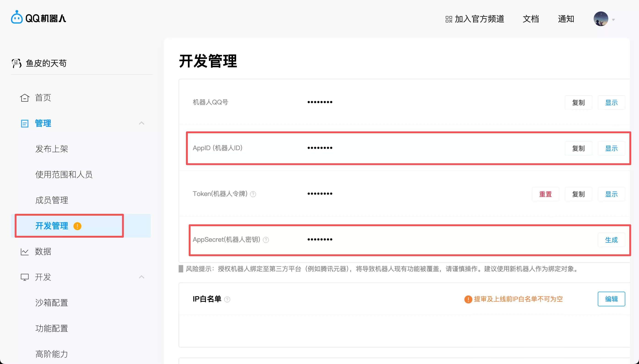The width and height of the screenshot is (639, 364).
Task: Click the chart icon beside 数据
Action: point(25,252)
